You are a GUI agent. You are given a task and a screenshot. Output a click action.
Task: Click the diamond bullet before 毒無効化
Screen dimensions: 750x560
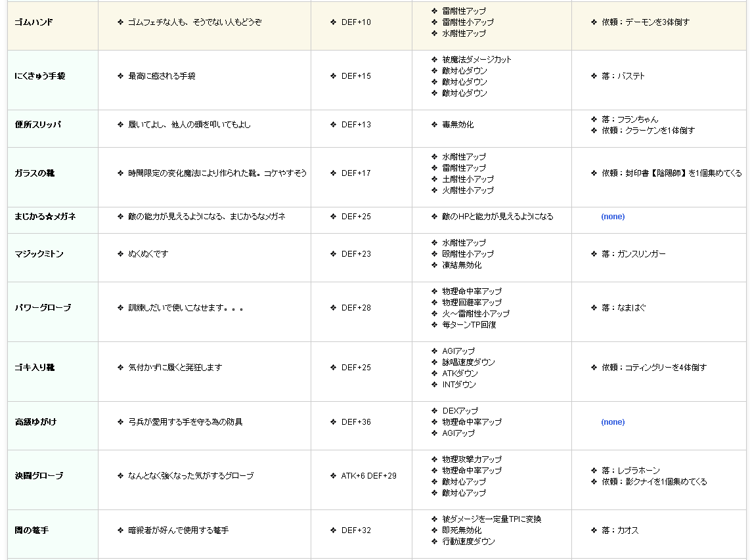click(434, 125)
